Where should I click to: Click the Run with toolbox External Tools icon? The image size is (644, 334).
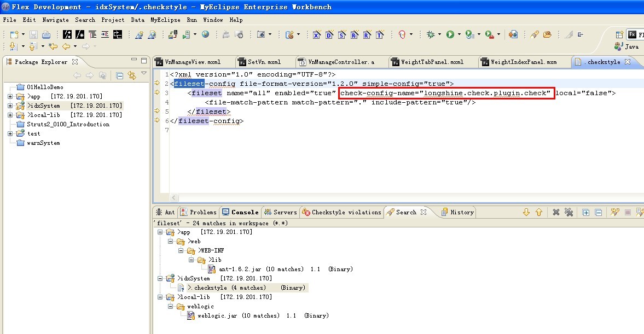point(489,34)
